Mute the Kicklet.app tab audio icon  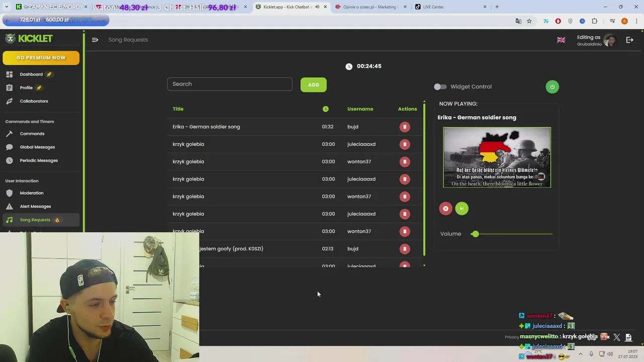[317, 7]
